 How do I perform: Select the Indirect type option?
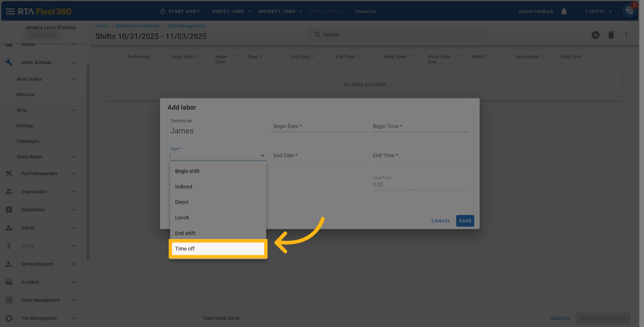[184, 187]
